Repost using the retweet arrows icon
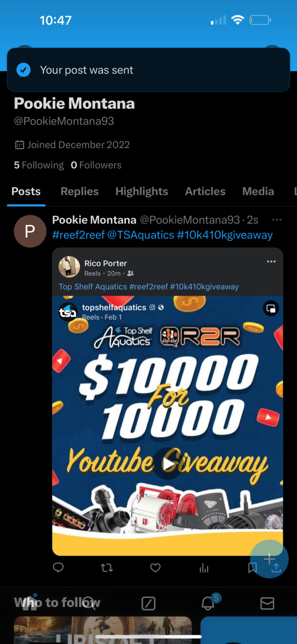 click(x=107, y=568)
